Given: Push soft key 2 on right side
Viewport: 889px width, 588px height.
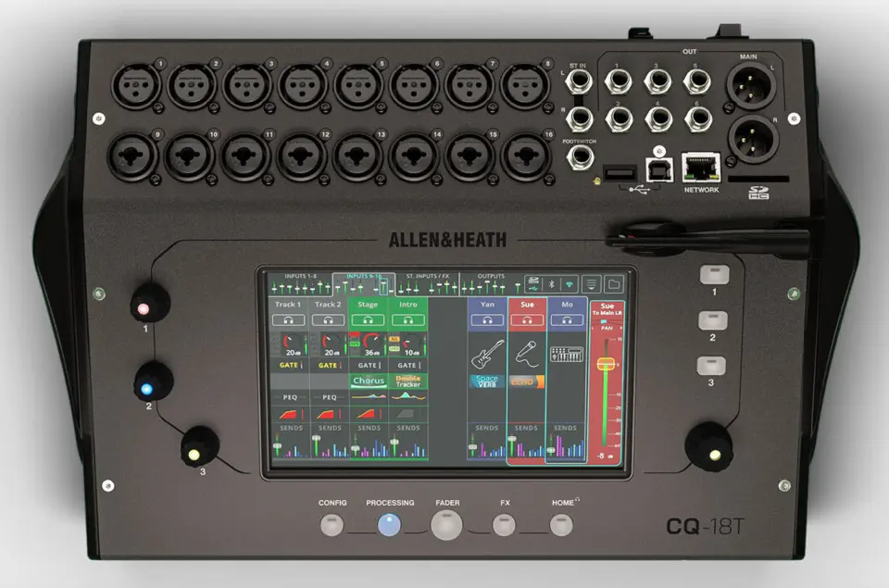Looking at the screenshot, I should [x=713, y=320].
